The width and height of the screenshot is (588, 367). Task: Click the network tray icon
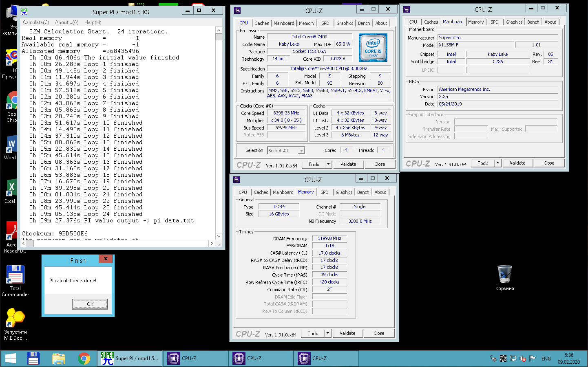(x=513, y=358)
